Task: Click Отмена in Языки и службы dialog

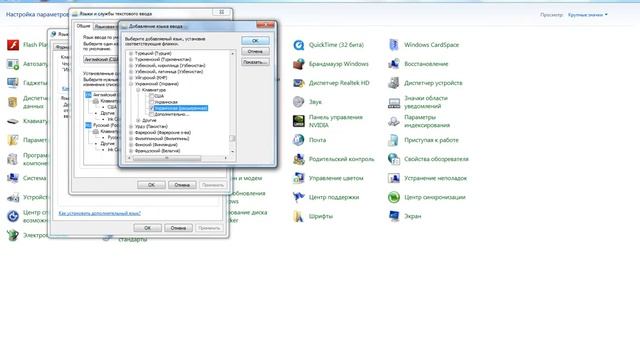Action: pyautogui.click(x=182, y=185)
